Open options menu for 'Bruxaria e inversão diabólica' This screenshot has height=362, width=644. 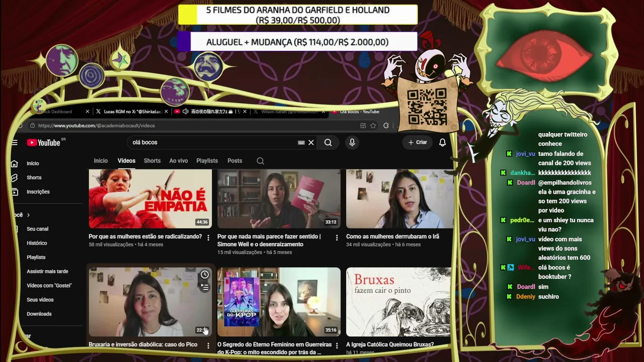point(208,345)
